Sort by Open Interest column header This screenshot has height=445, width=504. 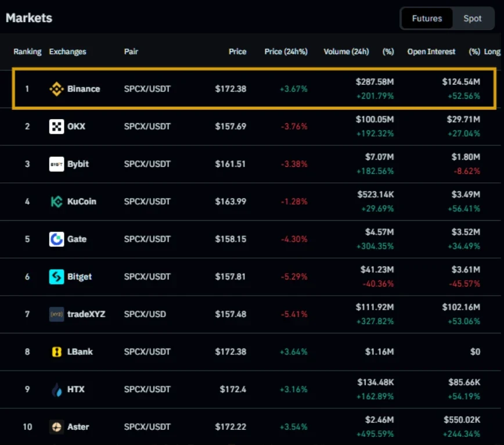[x=431, y=52]
